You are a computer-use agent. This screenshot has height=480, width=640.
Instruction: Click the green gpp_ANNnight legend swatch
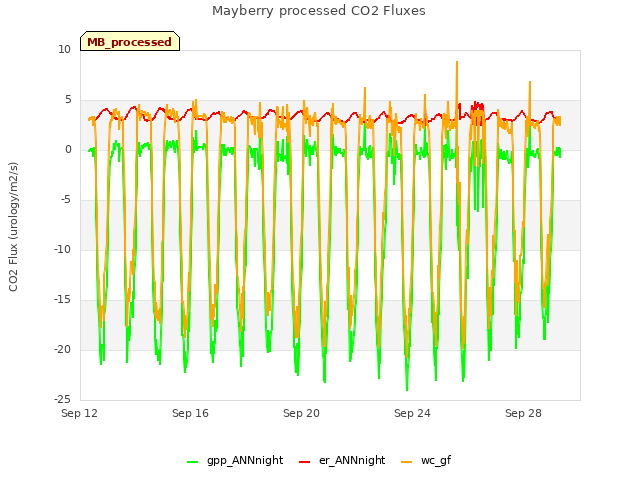pos(193,462)
